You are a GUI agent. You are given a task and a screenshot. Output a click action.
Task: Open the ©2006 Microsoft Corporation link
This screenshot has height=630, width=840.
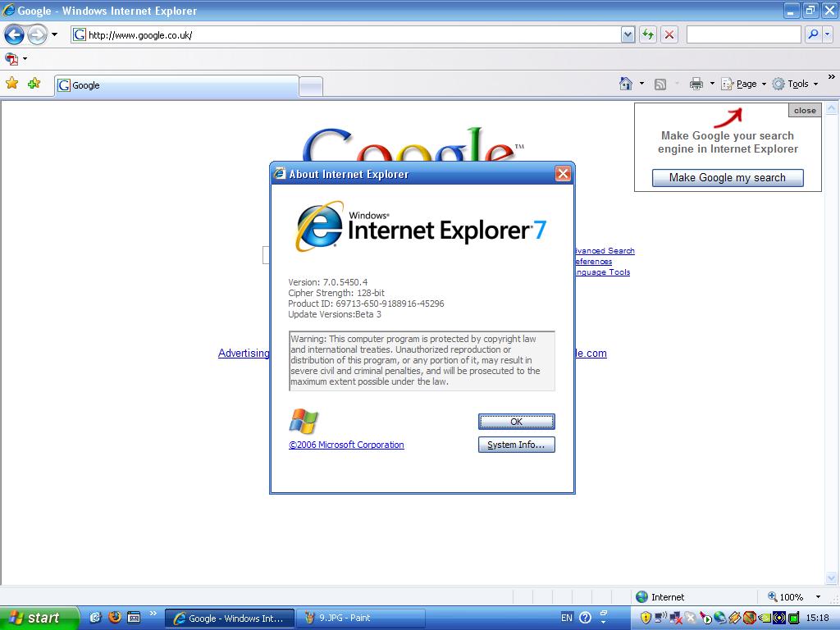point(347,445)
